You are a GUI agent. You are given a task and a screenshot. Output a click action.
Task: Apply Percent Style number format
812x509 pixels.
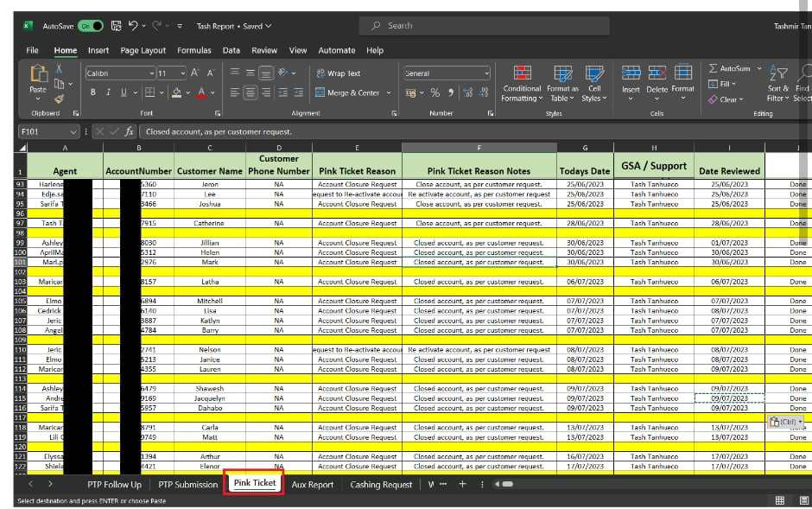tap(435, 92)
